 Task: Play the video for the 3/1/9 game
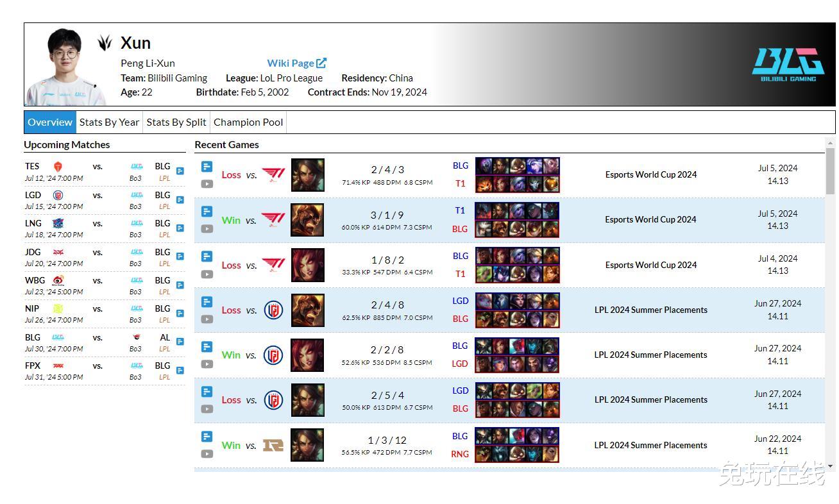(x=207, y=229)
